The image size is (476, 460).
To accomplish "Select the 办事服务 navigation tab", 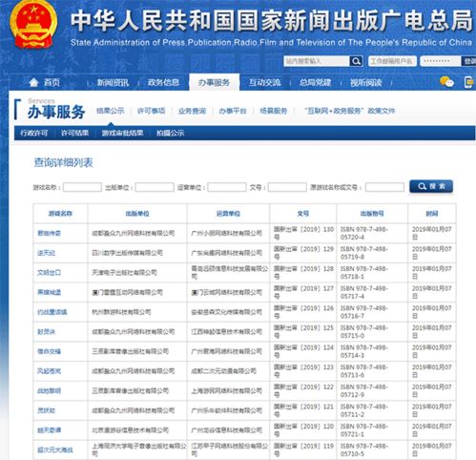I will coord(214,82).
